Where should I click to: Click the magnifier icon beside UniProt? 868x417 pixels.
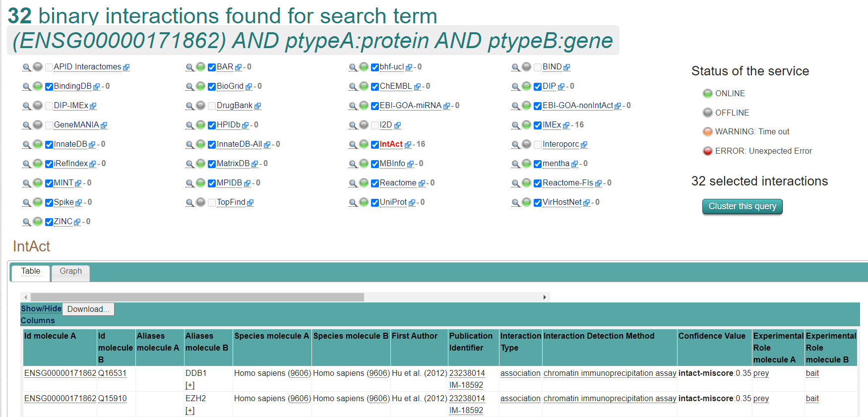coord(353,202)
